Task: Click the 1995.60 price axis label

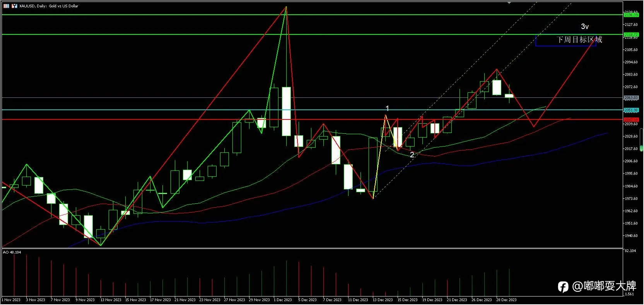Action: [x=631, y=174]
